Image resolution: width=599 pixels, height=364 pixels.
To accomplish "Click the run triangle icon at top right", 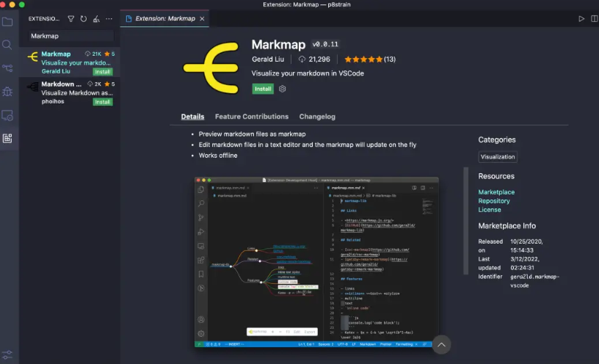I will (x=581, y=19).
